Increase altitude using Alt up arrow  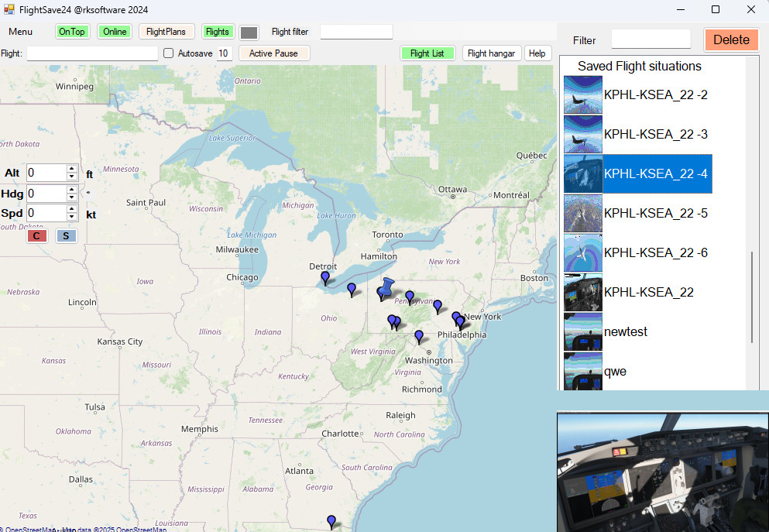point(71,169)
